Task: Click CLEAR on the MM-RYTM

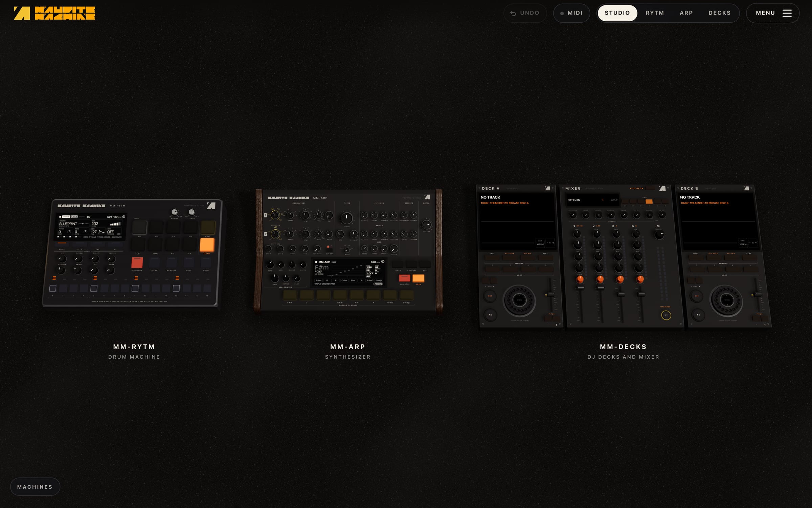Action: click(x=154, y=262)
